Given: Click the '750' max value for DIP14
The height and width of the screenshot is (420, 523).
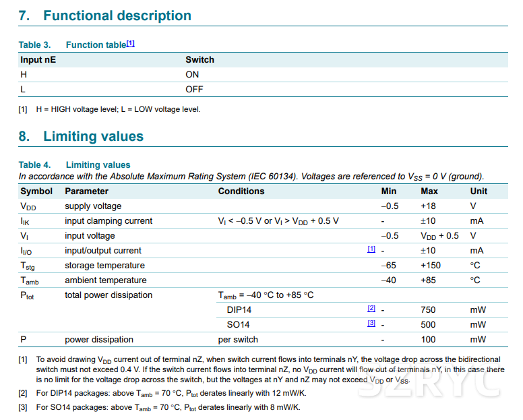Looking at the screenshot, I should (x=429, y=310).
